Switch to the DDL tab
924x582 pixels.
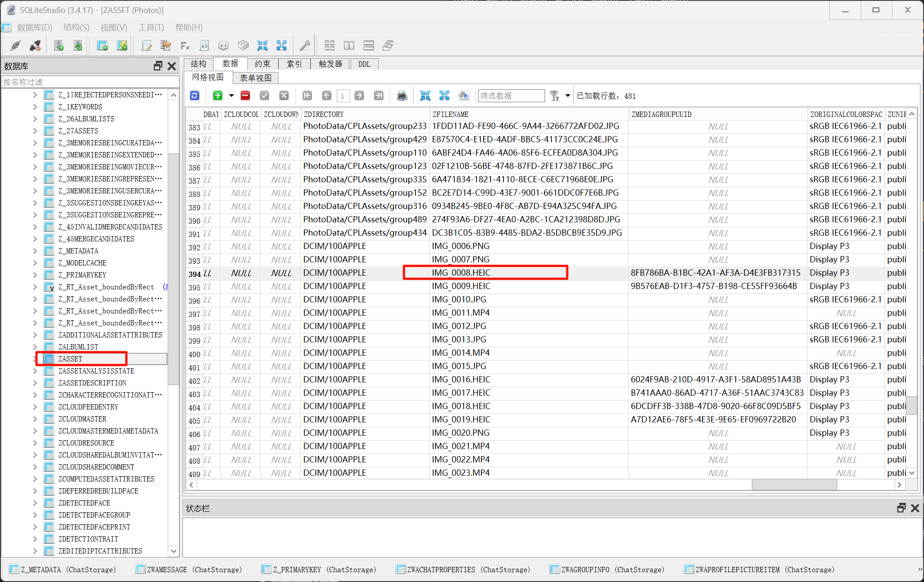(364, 64)
